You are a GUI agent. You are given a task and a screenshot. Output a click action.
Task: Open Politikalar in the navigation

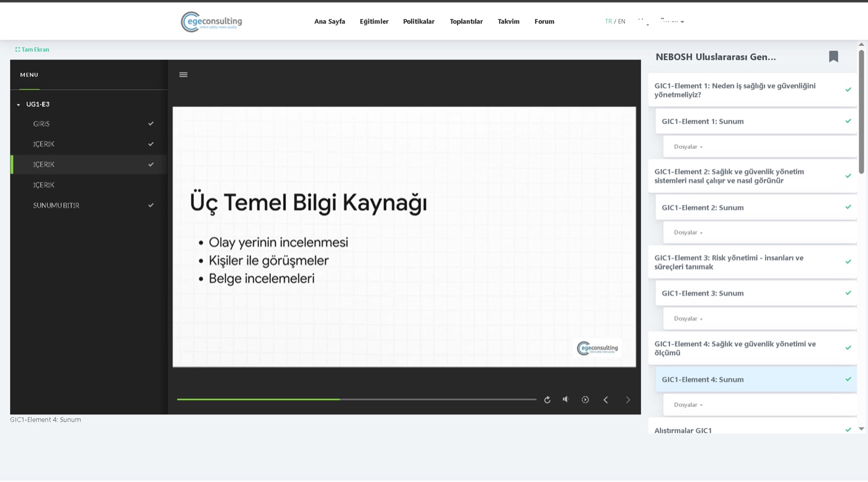418,22
